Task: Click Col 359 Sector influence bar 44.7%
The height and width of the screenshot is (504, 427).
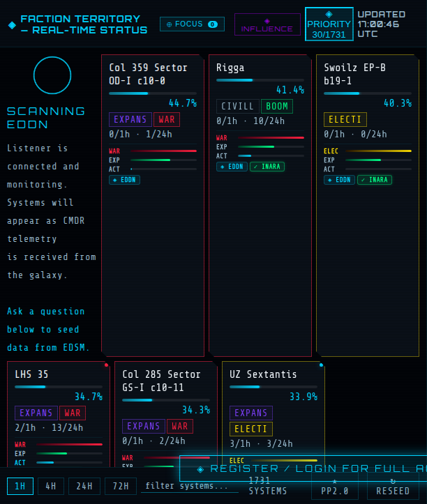Action: click(153, 93)
